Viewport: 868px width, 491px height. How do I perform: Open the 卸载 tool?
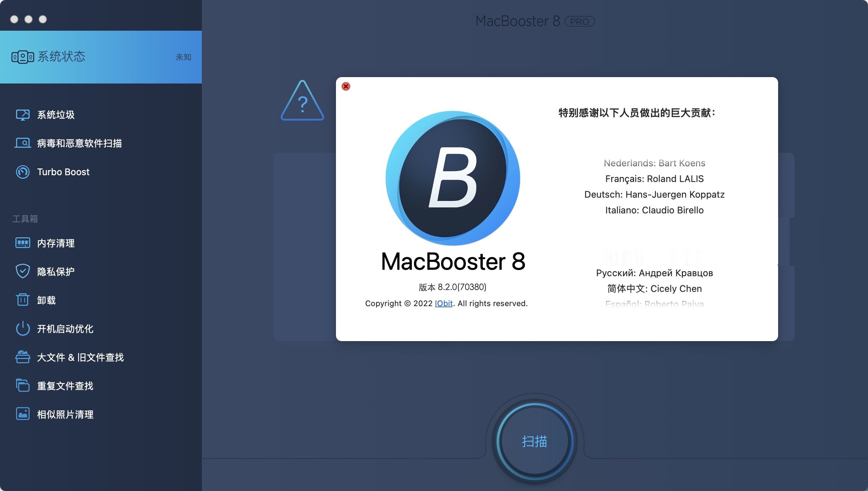click(46, 300)
